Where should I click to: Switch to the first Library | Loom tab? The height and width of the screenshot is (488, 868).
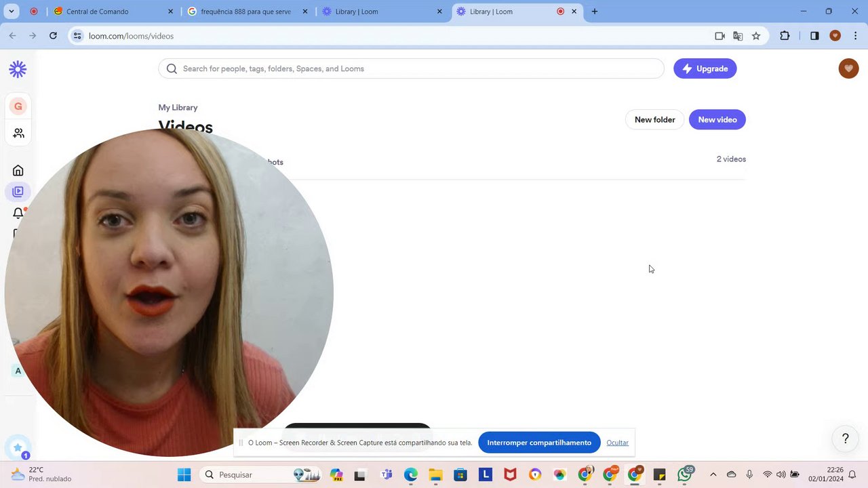[x=383, y=12]
